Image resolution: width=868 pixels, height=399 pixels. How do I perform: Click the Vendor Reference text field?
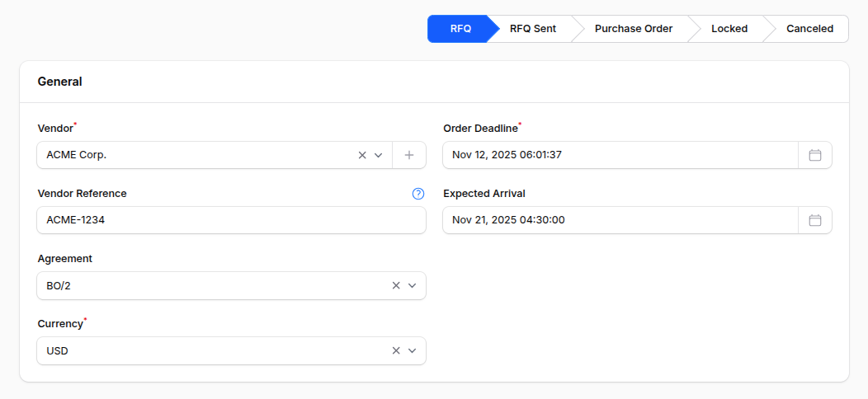[x=231, y=220]
